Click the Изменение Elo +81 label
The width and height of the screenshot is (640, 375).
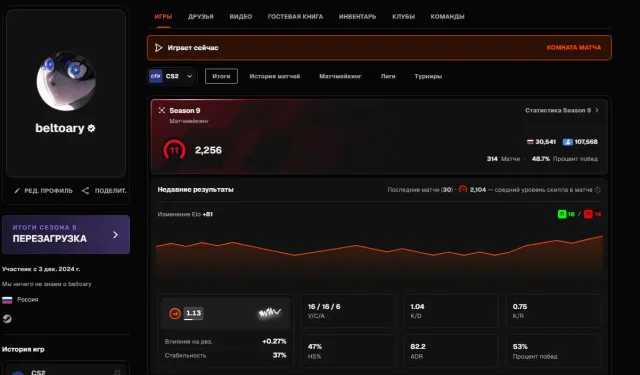pyautogui.click(x=185, y=214)
